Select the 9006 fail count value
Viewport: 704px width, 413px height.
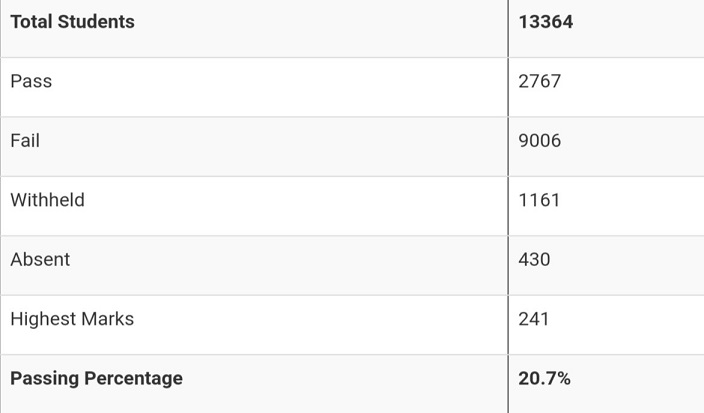tap(540, 141)
